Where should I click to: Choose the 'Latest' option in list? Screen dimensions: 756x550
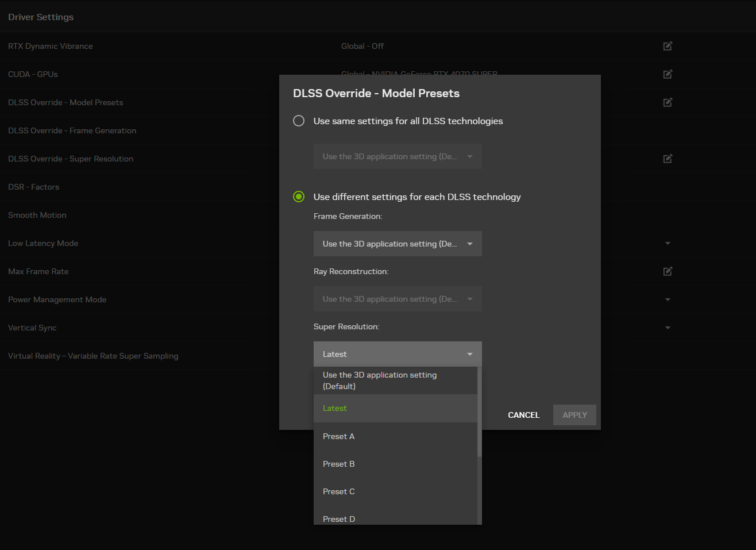pyautogui.click(x=395, y=408)
